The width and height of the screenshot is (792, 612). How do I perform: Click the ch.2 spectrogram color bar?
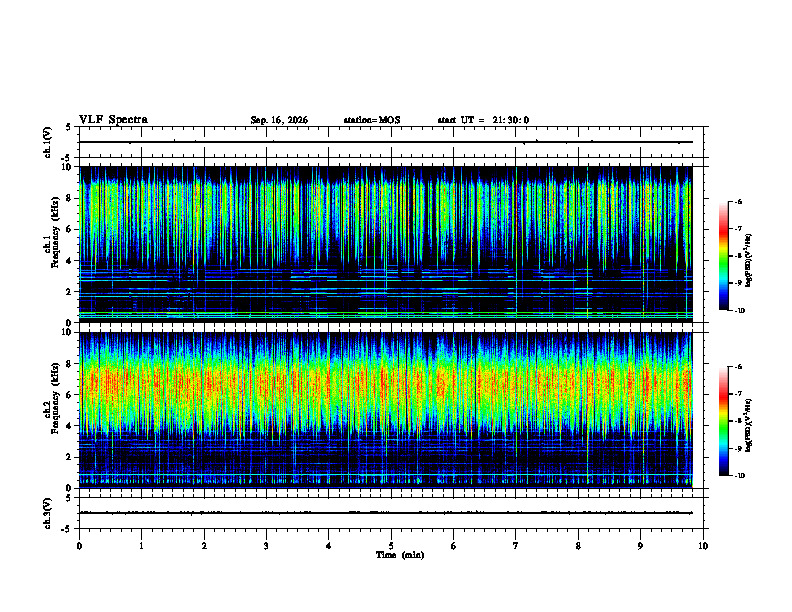pos(723,421)
